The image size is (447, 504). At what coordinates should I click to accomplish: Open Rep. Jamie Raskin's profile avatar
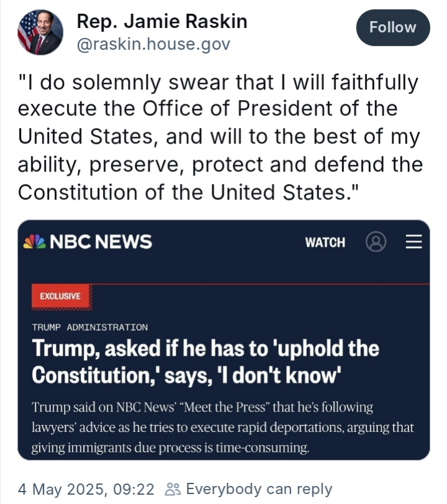point(40,32)
